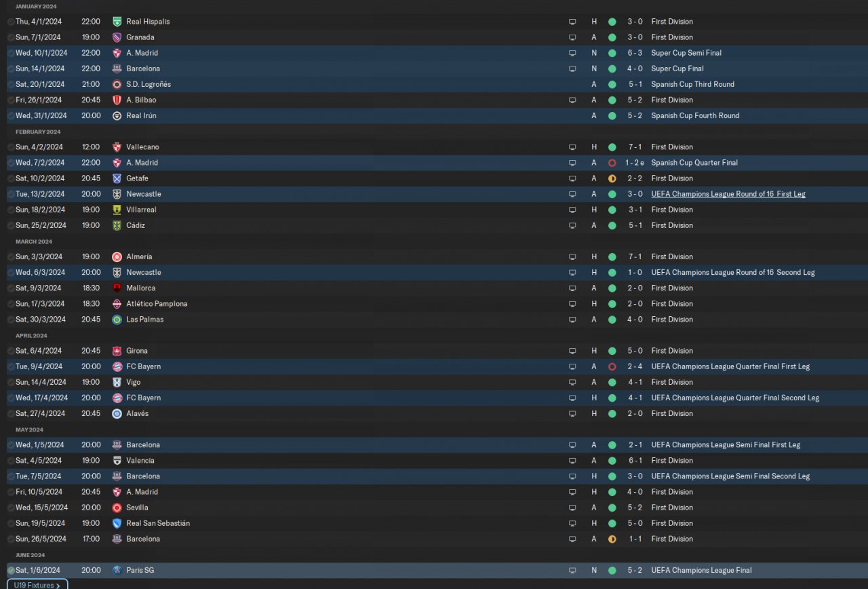
Task: Click the Valencia club badge
Action: [117, 461]
